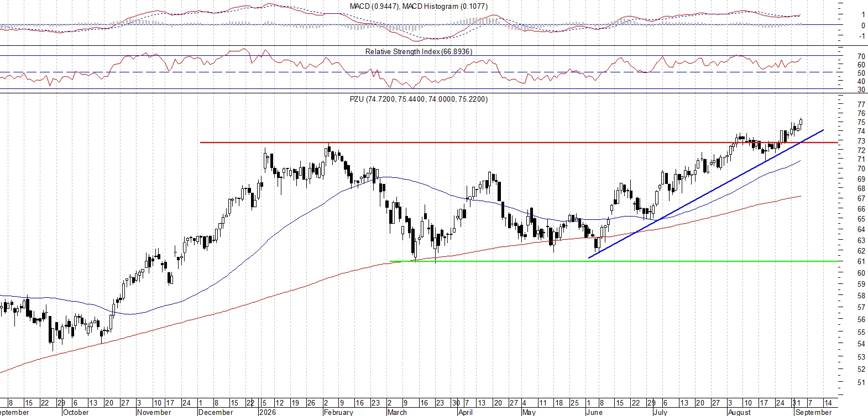Click the latest candlestick in September

801,123
